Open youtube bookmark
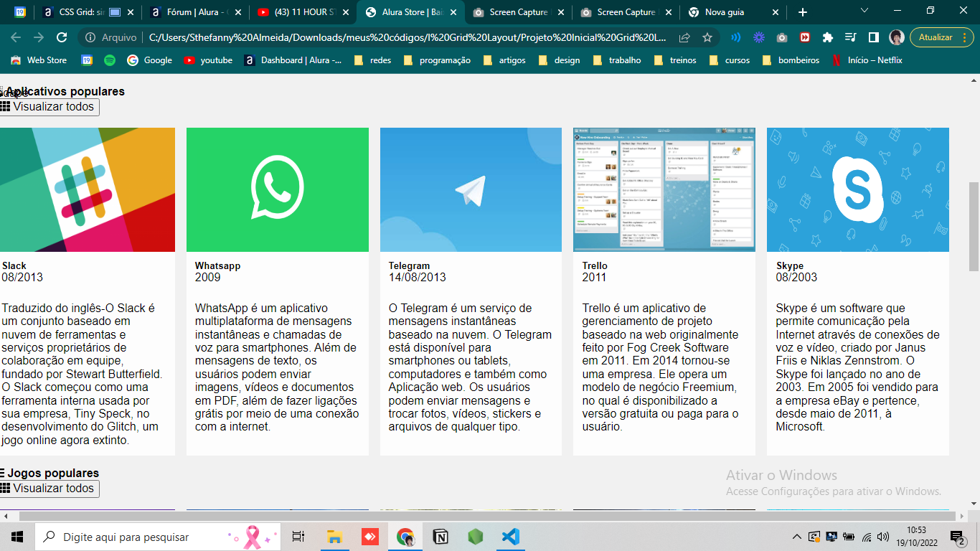The height and width of the screenshot is (551, 980). (209, 60)
